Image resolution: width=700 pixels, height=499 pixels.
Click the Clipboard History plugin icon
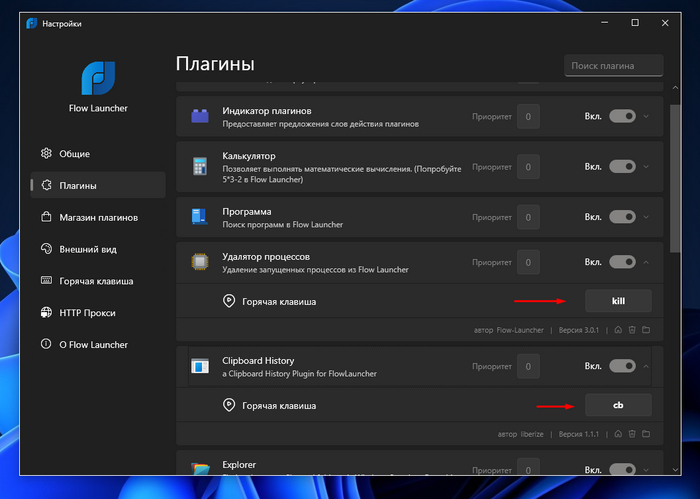click(x=199, y=366)
